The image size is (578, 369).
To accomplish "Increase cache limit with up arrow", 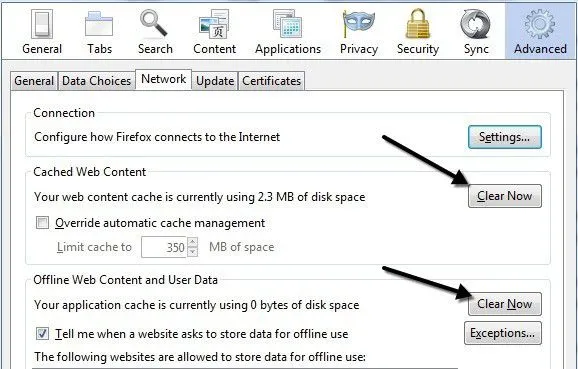I will coord(192,242).
